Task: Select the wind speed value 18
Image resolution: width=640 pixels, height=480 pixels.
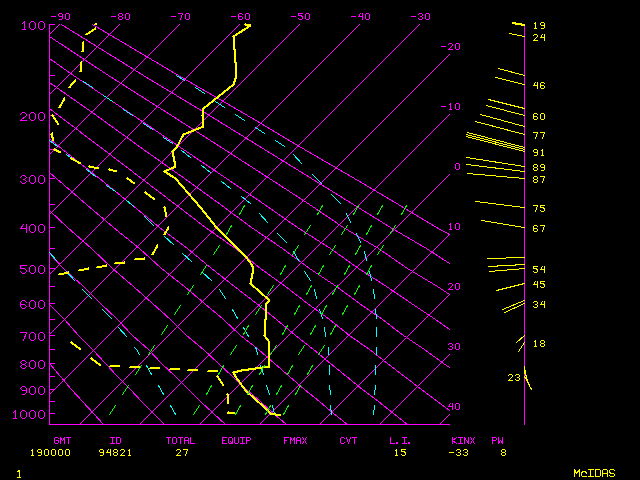Action: [x=538, y=344]
